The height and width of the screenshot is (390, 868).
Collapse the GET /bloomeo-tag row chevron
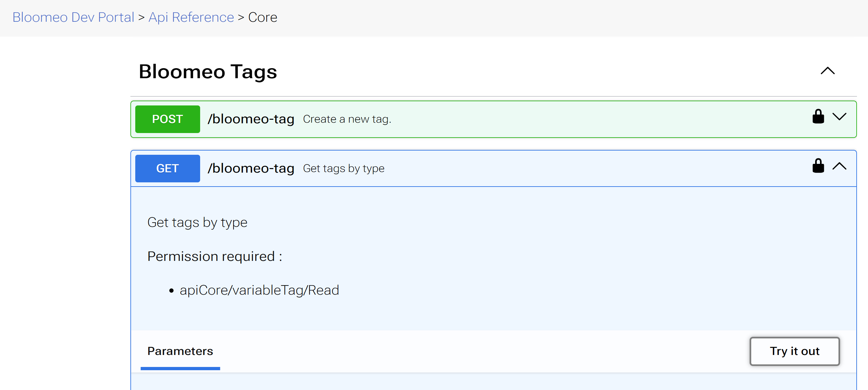tap(839, 166)
